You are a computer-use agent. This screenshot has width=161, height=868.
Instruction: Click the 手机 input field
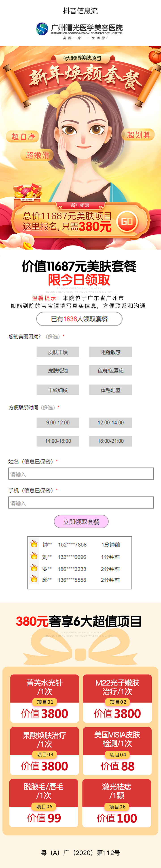click(81, 503)
